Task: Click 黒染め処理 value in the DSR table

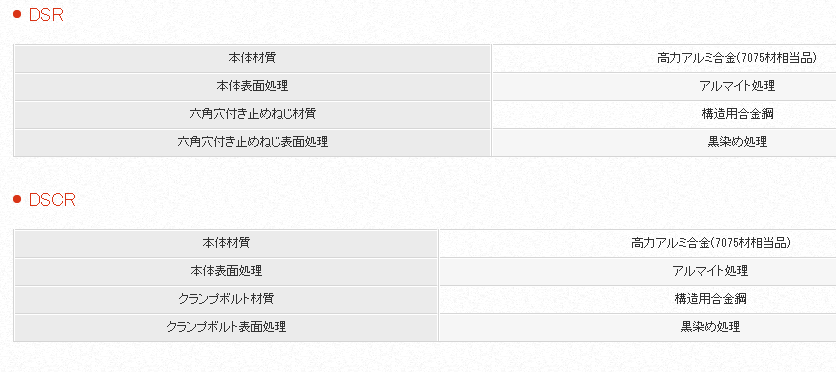Action: pyautogui.click(x=737, y=142)
